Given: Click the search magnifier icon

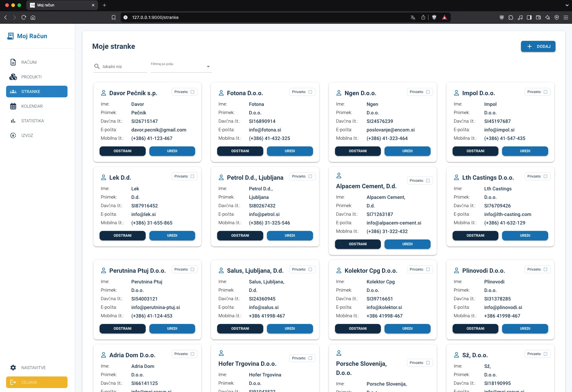Looking at the screenshot, I should (97, 66).
